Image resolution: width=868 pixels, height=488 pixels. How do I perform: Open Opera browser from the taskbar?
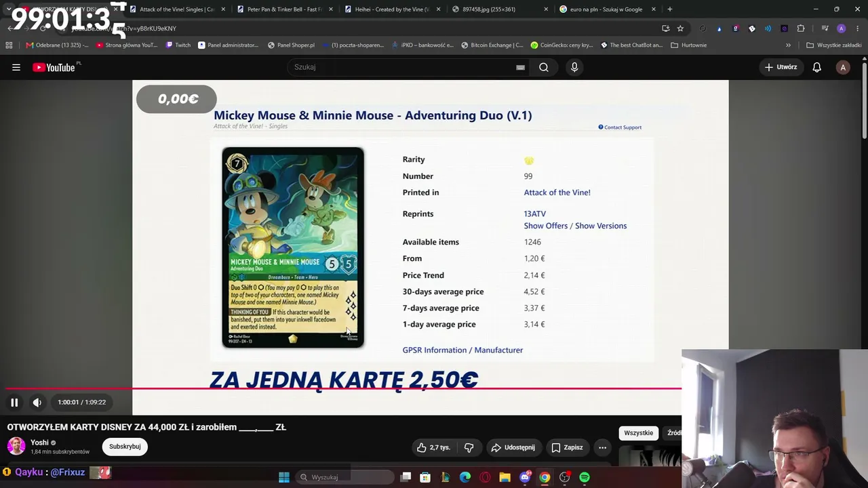(x=485, y=477)
